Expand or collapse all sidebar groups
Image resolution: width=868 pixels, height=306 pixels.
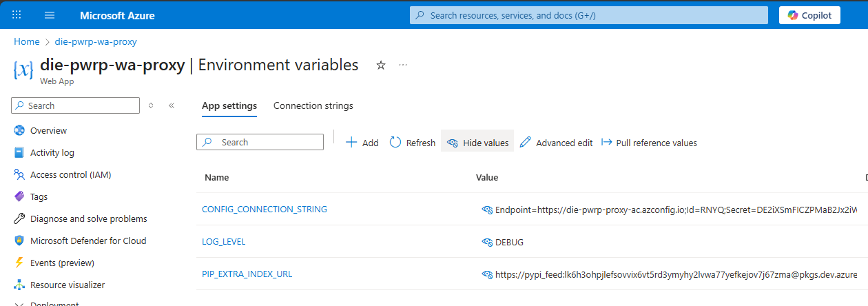click(151, 105)
